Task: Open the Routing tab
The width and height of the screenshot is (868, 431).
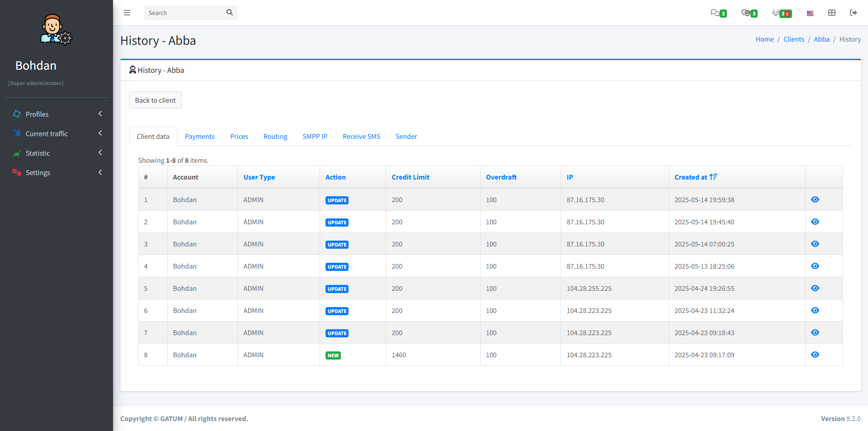Action: [275, 137]
